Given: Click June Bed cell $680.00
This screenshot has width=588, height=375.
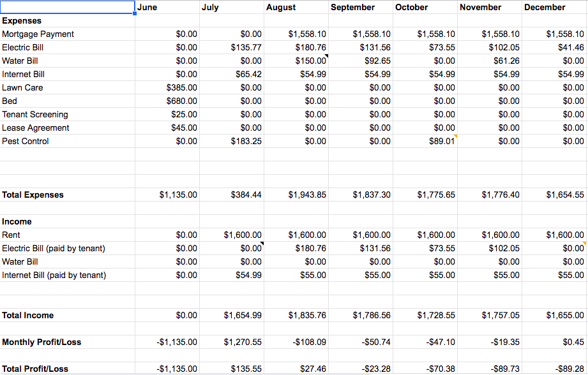Looking at the screenshot, I should (167, 101).
